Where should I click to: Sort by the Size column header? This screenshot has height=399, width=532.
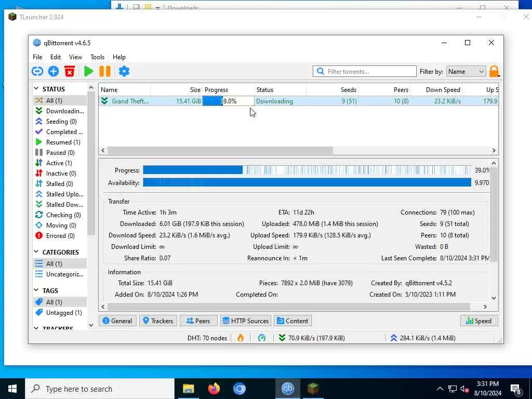pos(177,89)
